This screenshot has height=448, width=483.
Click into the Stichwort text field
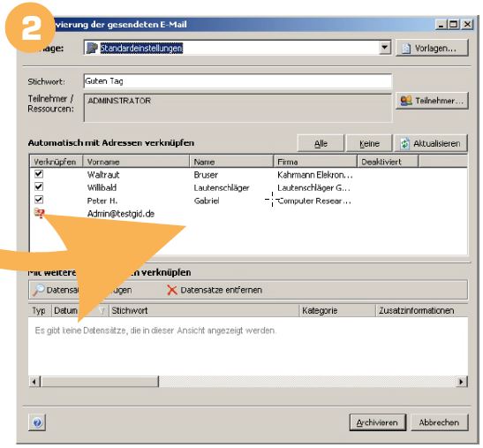click(238, 81)
